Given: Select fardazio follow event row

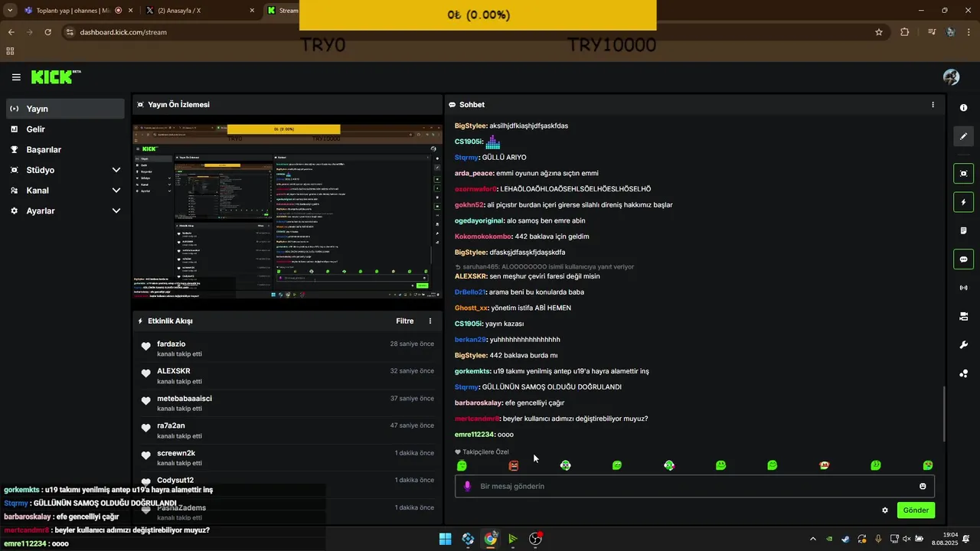Looking at the screenshot, I should (288, 349).
